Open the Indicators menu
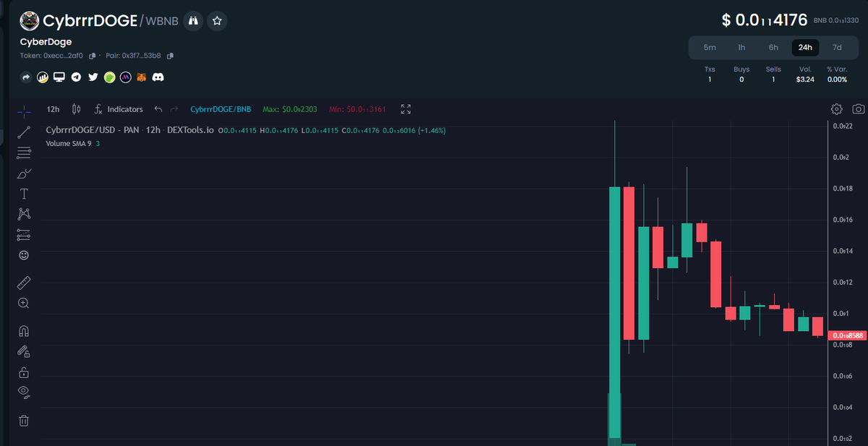Viewport: 868px width, 446px height. tap(119, 109)
